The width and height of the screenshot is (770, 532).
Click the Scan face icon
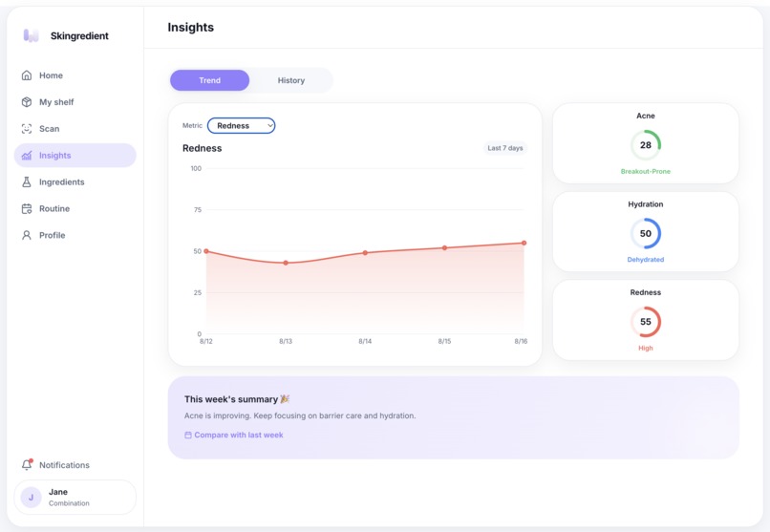27,129
